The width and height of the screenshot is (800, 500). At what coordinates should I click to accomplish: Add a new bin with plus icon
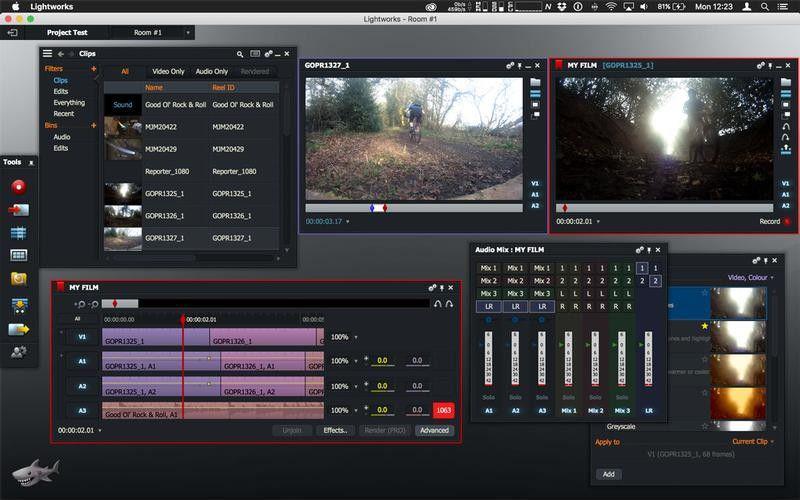click(x=93, y=125)
